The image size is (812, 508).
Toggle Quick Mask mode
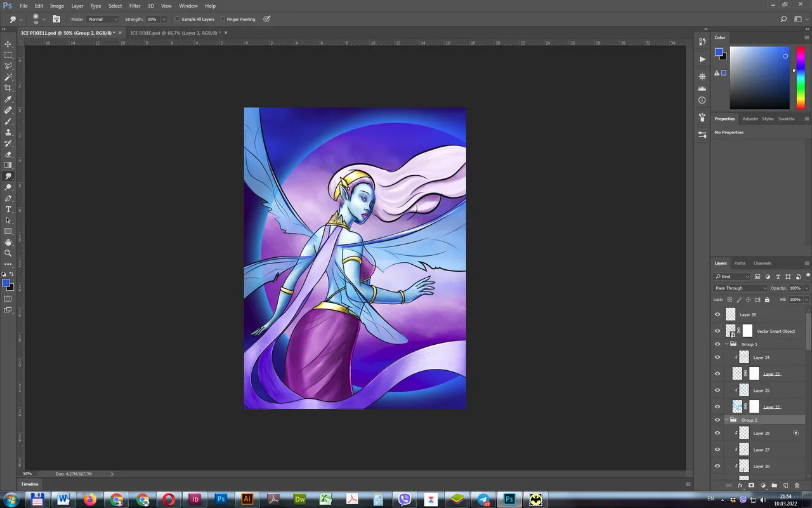point(8,298)
